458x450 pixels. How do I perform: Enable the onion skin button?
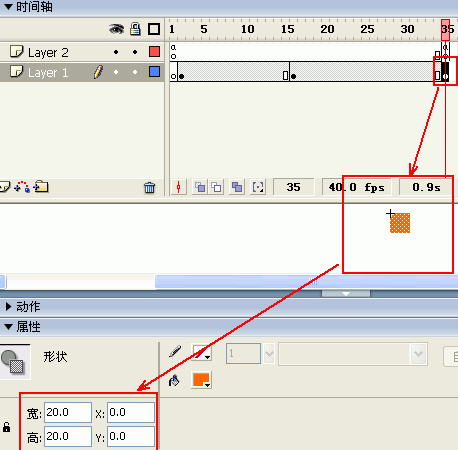200,187
